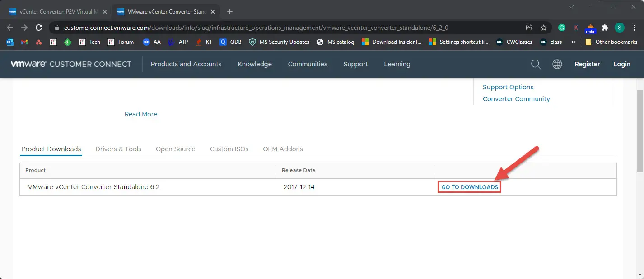
Task: Reload the current page
Action: coord(39,28)
